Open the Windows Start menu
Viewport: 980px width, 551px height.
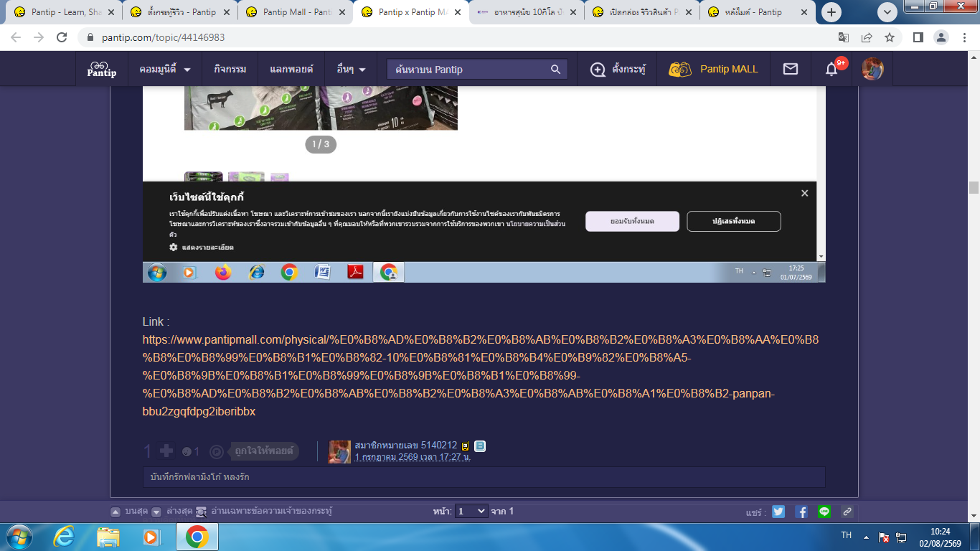[x=18, y=537]
